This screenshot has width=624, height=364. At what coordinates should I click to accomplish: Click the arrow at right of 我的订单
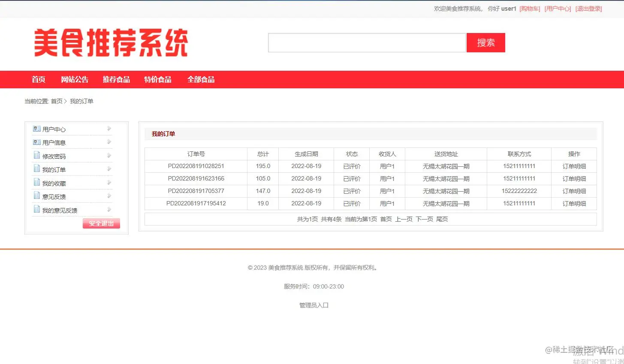pos(109,168)
